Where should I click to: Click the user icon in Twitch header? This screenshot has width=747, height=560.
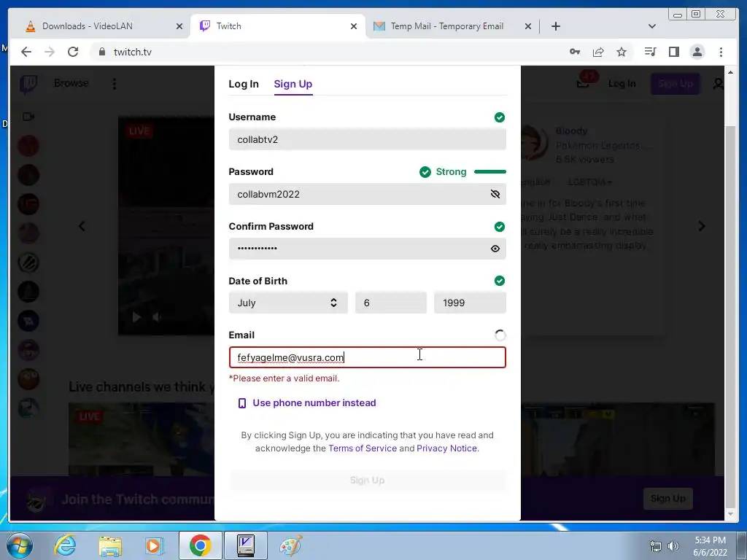[x=718, y=84]
